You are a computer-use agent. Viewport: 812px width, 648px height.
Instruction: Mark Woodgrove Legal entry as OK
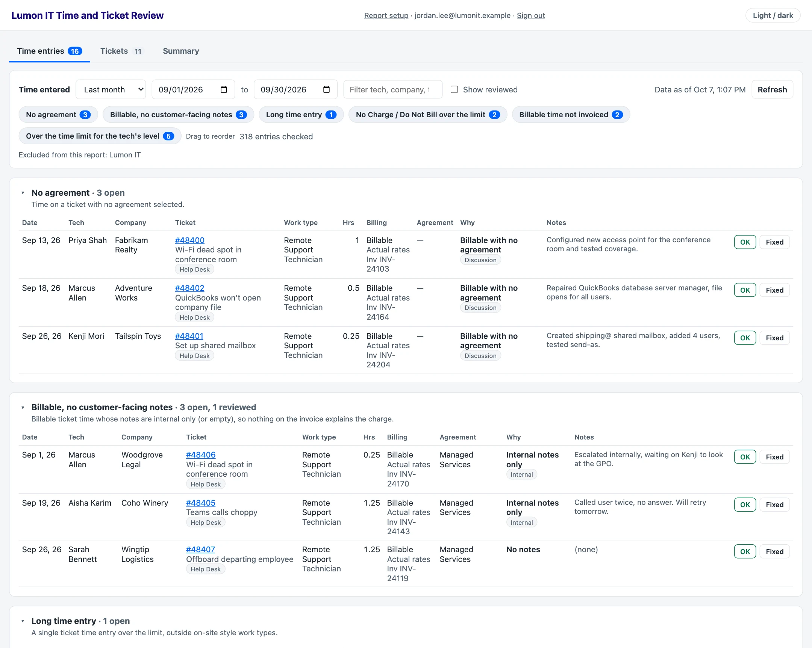tap(745, 457)
